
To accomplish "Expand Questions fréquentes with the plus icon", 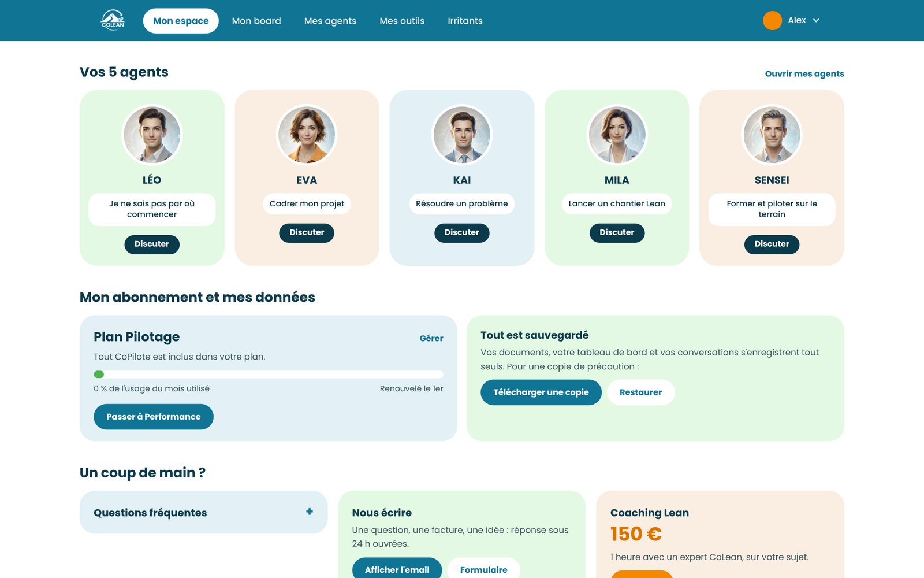I will (310, 512).
